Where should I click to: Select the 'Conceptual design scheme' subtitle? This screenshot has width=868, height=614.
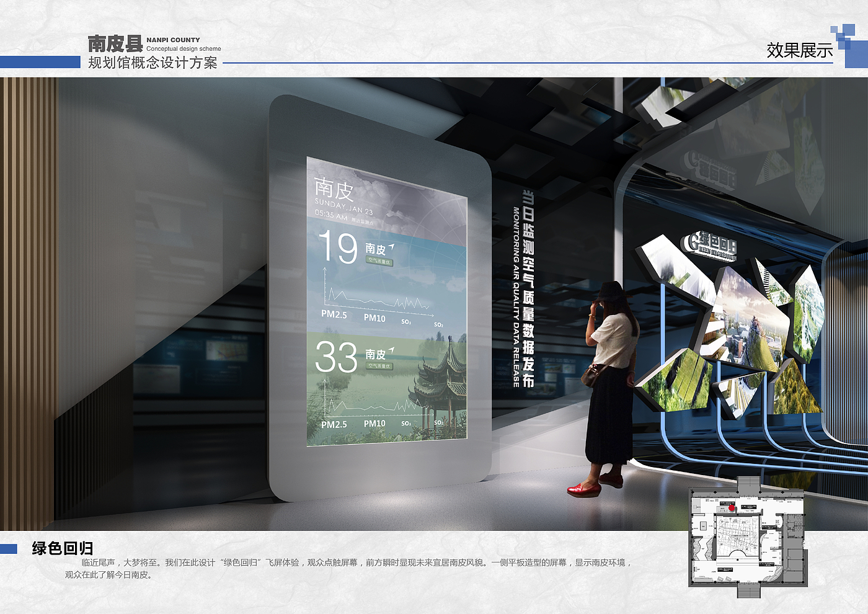pos(184,48)
